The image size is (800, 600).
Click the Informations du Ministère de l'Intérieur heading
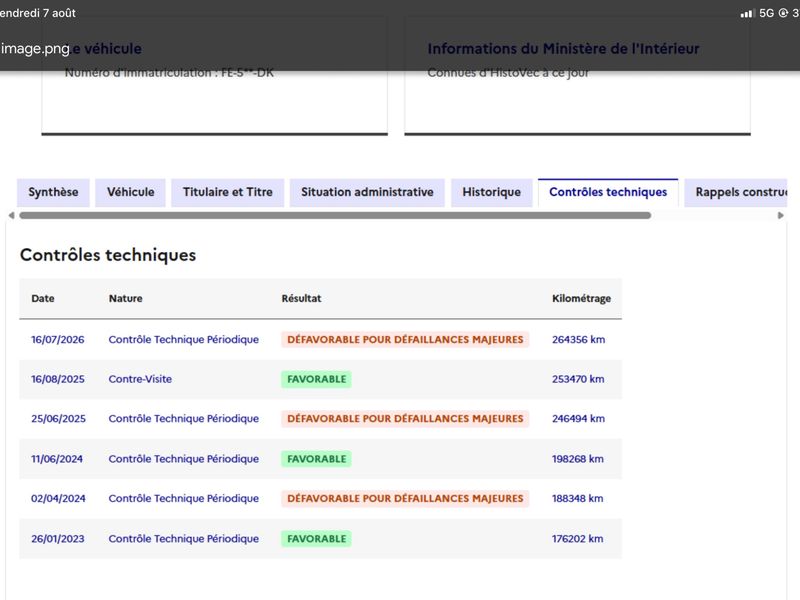coord(563,48)
